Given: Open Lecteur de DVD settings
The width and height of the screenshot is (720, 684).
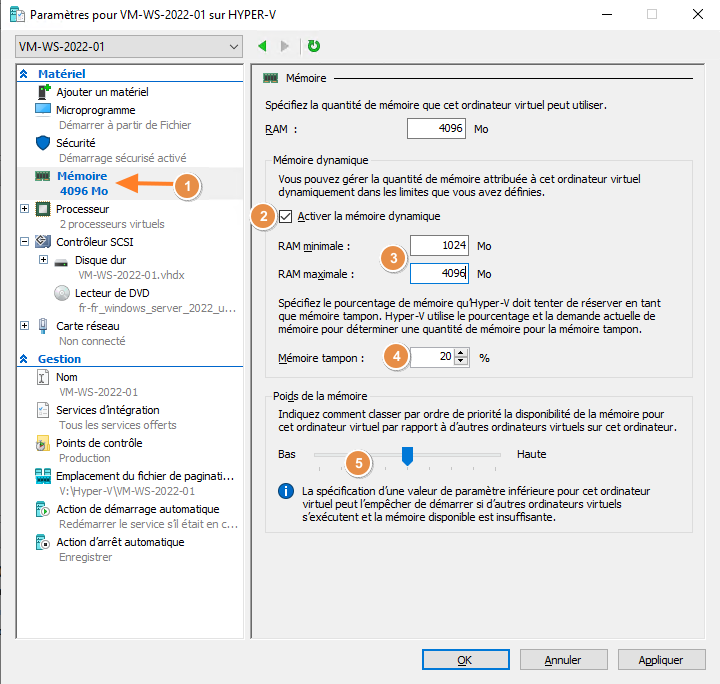Looking at the screenshot, I should point(112,293).
